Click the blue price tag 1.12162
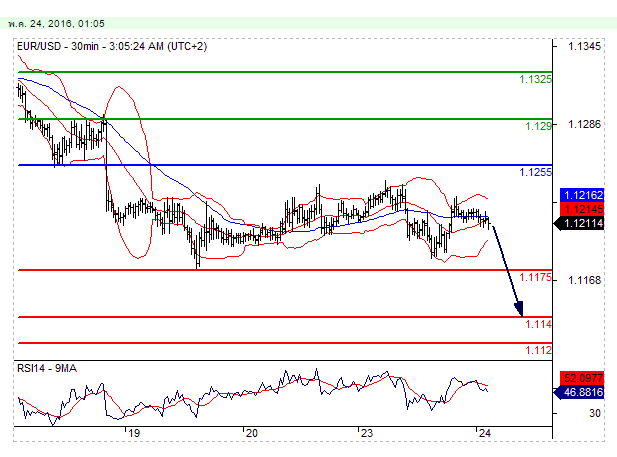The height and width of the screenshot is (457, 617). [582, 195]
